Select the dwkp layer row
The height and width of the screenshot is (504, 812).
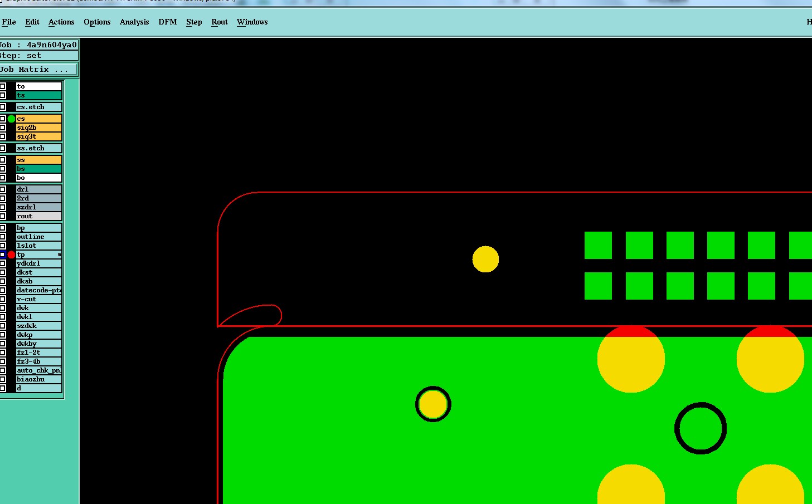38,335
